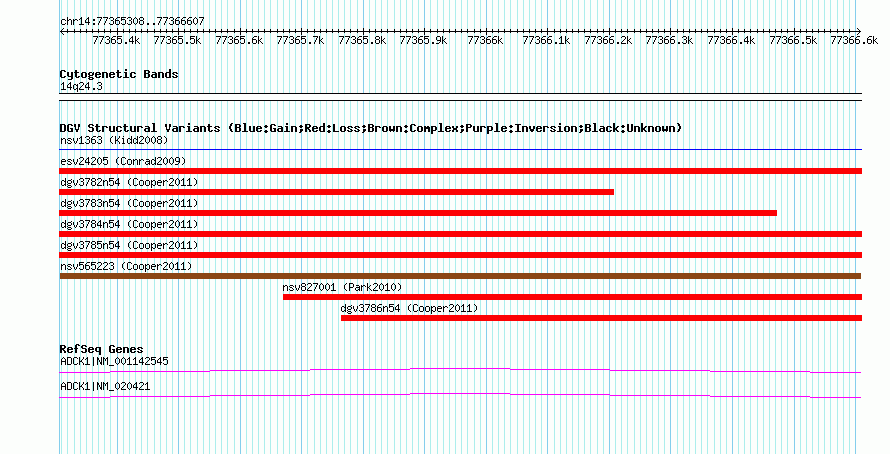The image size is (890, 454).
Task: Click the nsv565223 (Cooper2011) label text
Action: pyautogui.click(x=126, y=266)
